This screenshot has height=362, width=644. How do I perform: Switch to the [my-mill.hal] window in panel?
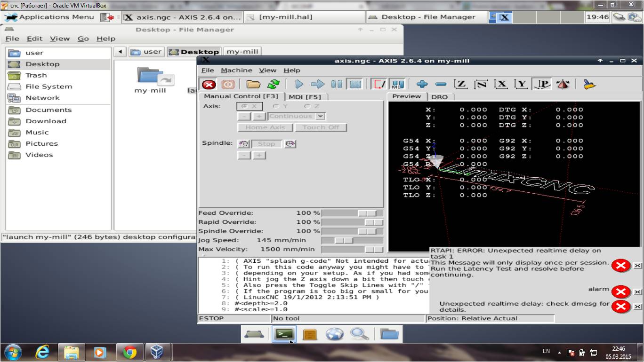coord(305,17)
